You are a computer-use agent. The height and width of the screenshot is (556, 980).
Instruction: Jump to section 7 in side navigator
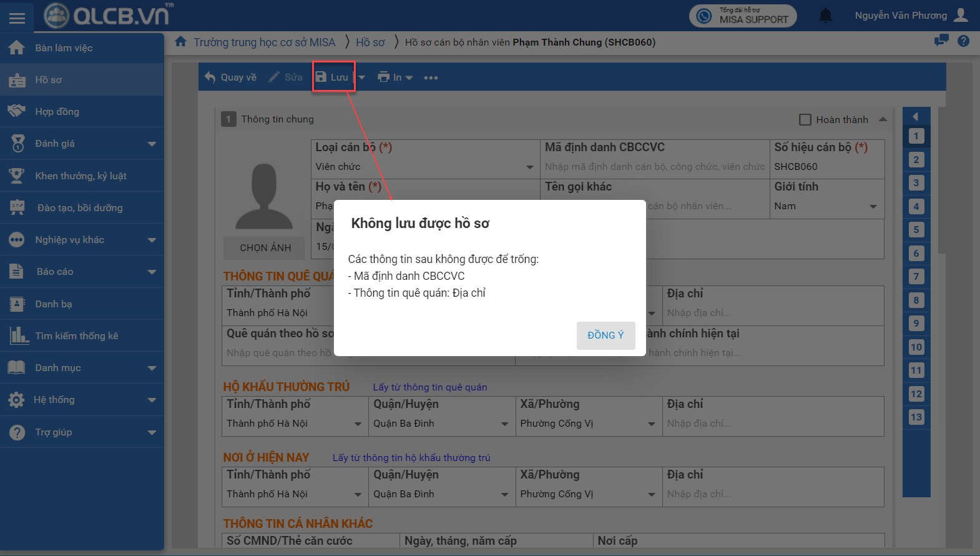coord(916,277)
